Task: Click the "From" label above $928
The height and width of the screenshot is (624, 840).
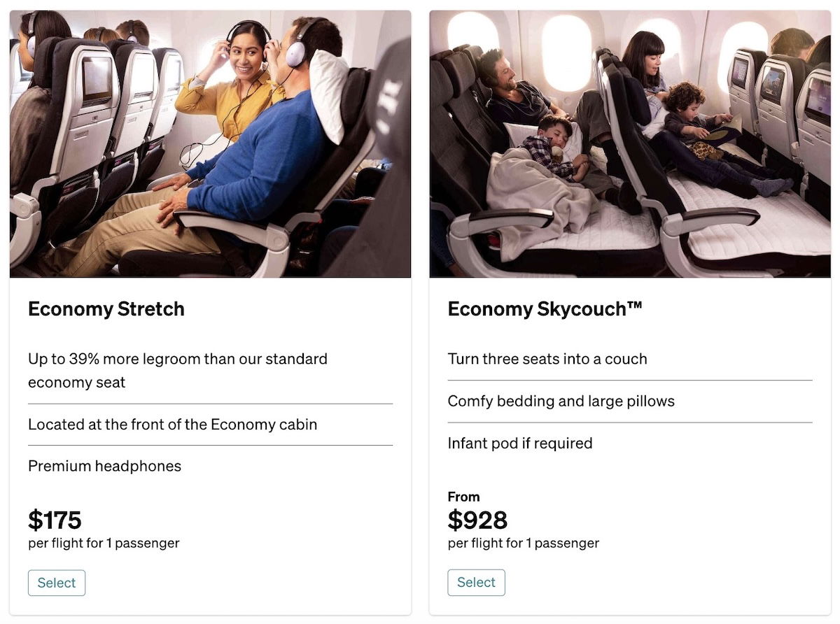Action: (463, 497)
